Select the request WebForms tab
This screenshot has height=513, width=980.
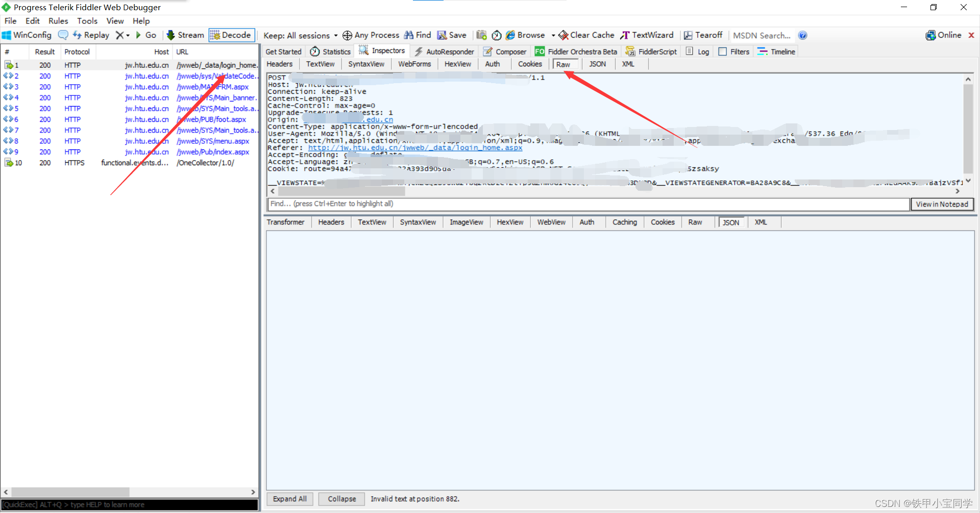[x=414, y=64]
